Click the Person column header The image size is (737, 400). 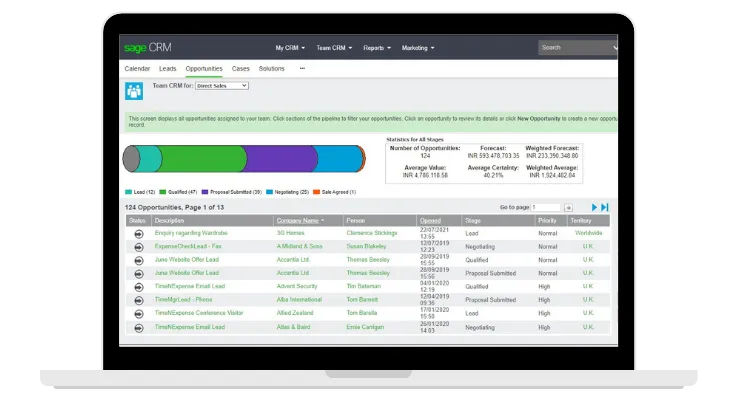pyautogui.click(x=355, y=220)
